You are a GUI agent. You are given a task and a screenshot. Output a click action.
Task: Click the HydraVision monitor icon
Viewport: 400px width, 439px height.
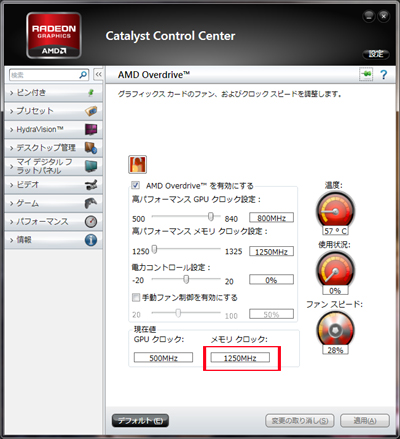tap(91, 129)
